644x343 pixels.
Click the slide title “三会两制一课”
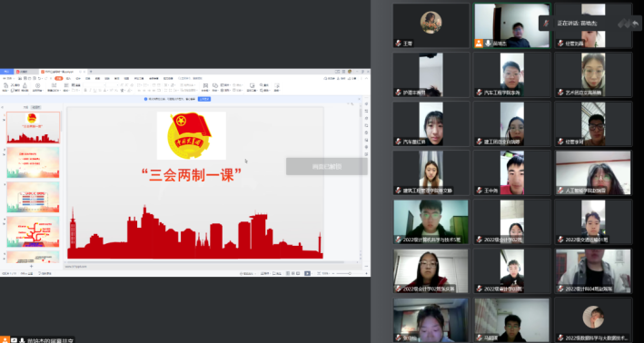(192, 175)
